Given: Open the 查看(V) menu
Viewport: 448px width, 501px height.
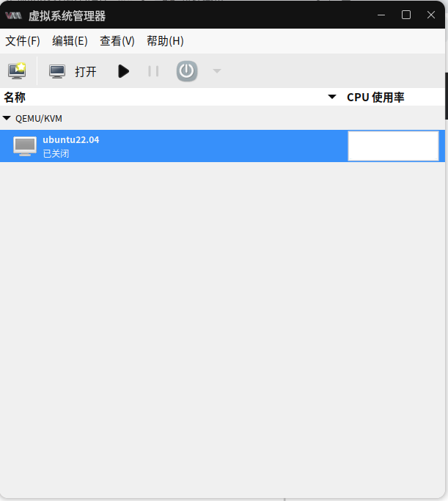Looking at the screenshot, I should (117, 41).
